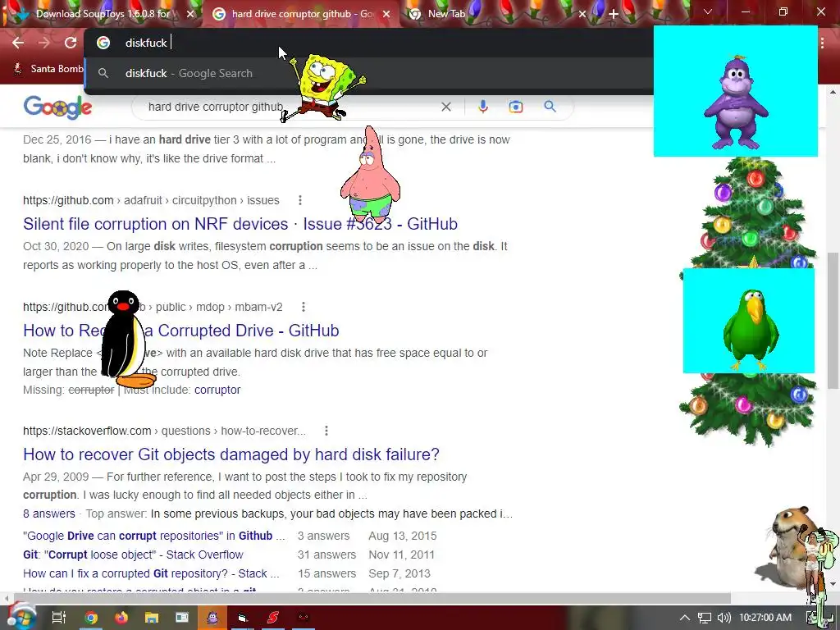Screen dimensions: 840x630
Task: Click the Patrick Star desktop toy
Action: pos(370,175)
